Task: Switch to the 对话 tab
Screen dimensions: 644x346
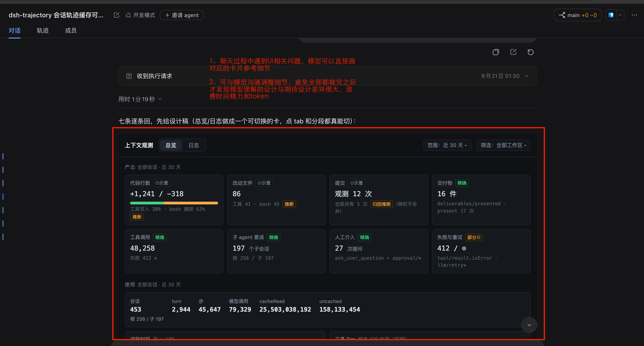Action: [x=15, y=31]
